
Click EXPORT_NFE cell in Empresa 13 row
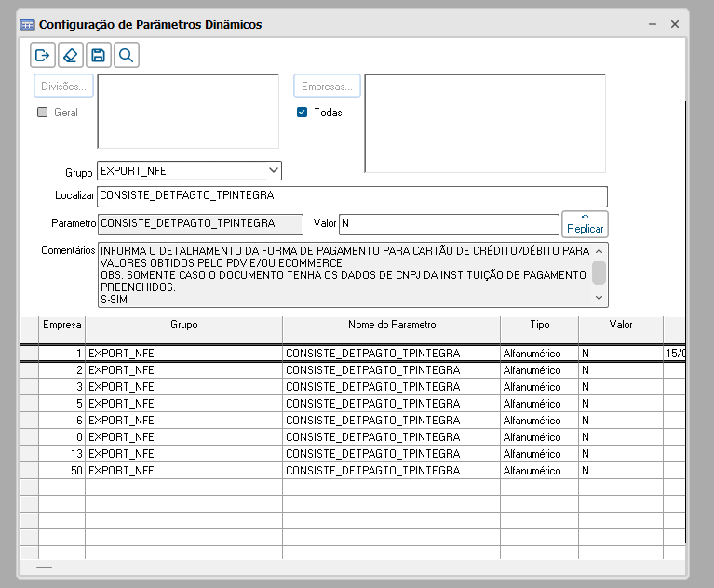(x=184, y=454)
